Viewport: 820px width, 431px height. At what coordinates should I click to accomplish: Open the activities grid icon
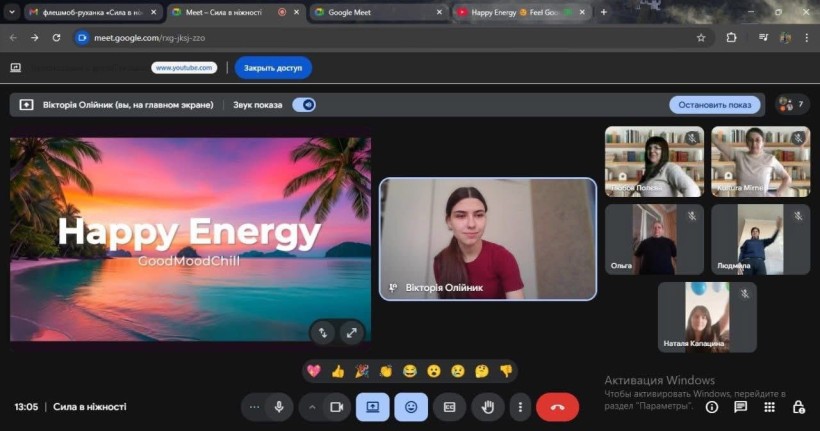click(x=769, y=407)
